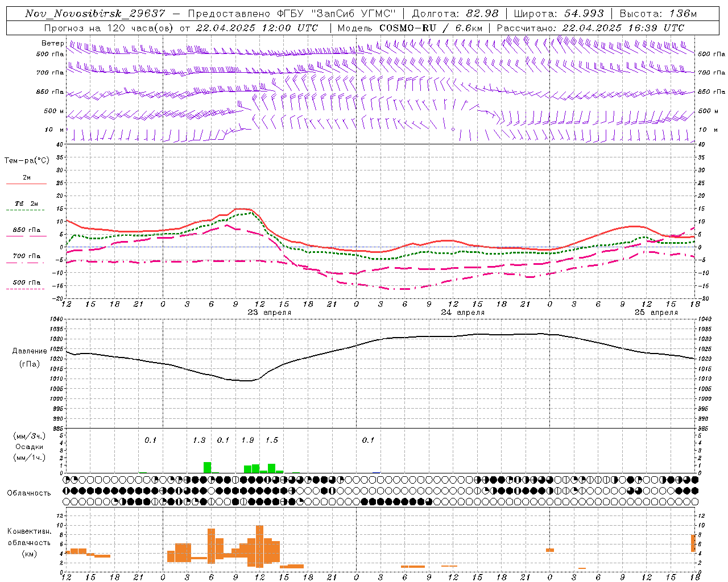Click the '850 гПа' temperature legend entry
The image size is (728, 582).
coord(27,230)
